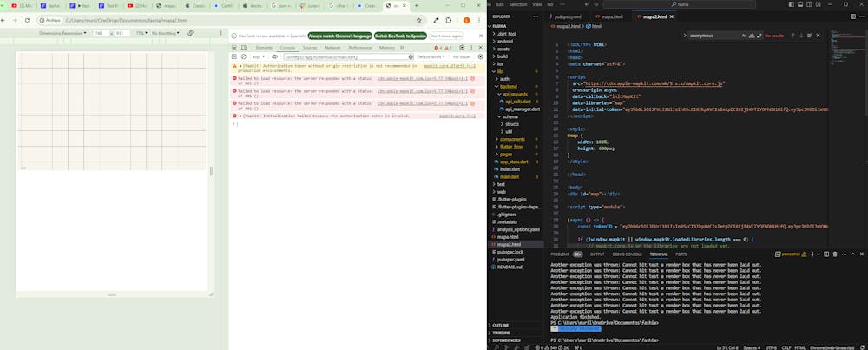The height and width of the screenshot is (350, 868).
Task: Click the console filter input field
Action: [347, 56]
